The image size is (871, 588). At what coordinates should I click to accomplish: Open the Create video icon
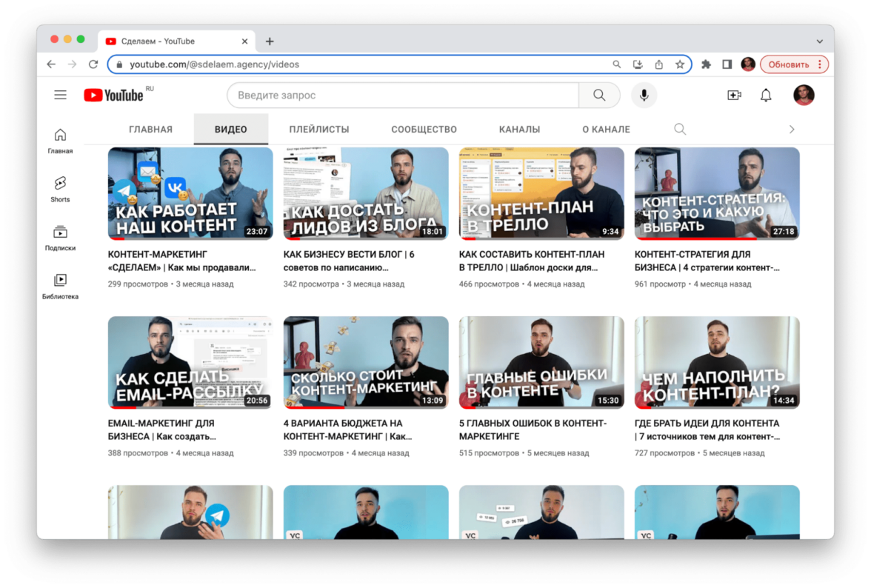tap(734, 95)
